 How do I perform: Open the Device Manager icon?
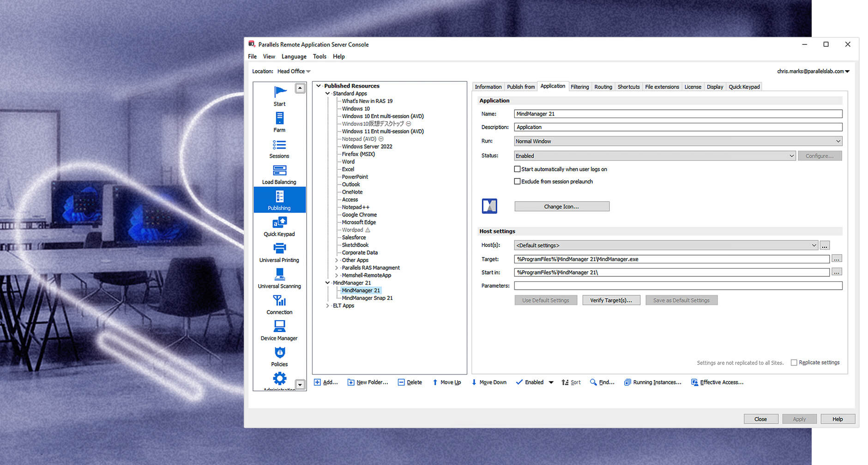(x=279, y=326)
